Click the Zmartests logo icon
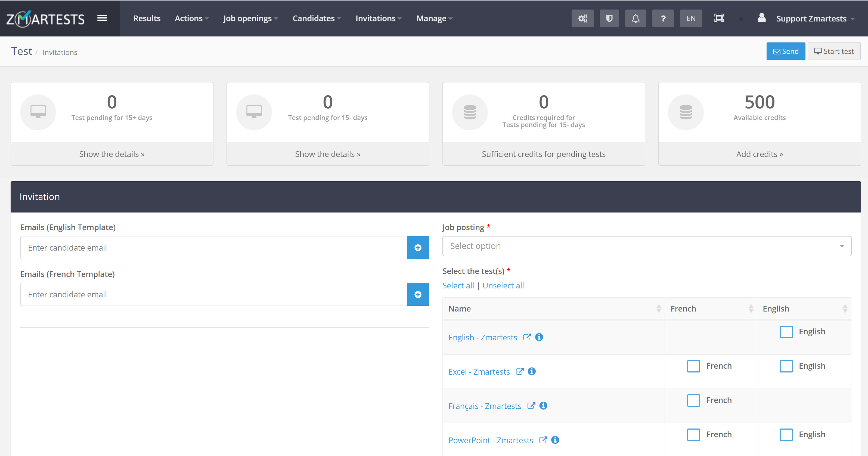868x456 pixels. [45, 18]
